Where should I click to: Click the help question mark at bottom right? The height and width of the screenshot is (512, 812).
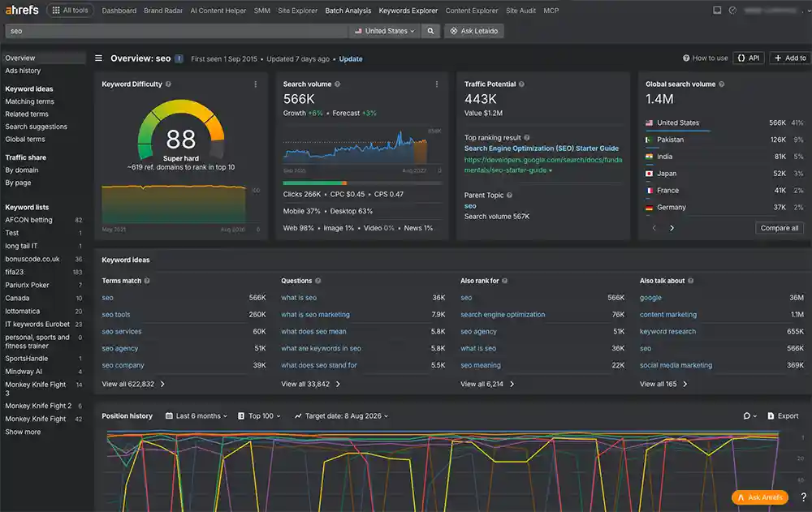coord(803,497)
